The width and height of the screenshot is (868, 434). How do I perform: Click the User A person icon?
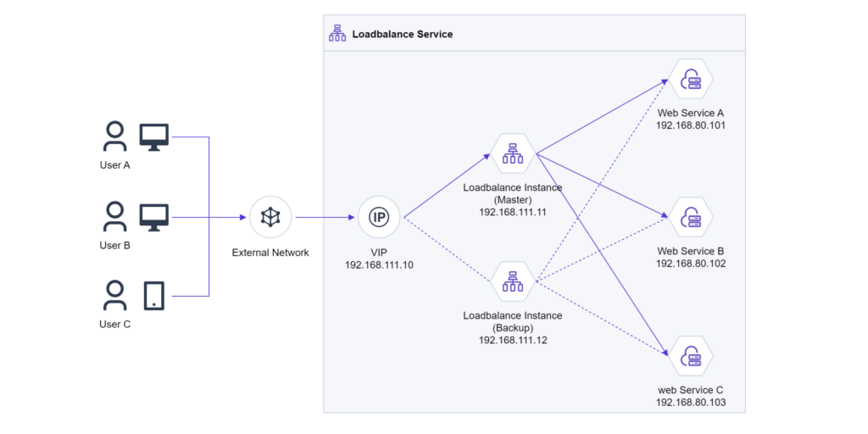click(x=114, y=136)
